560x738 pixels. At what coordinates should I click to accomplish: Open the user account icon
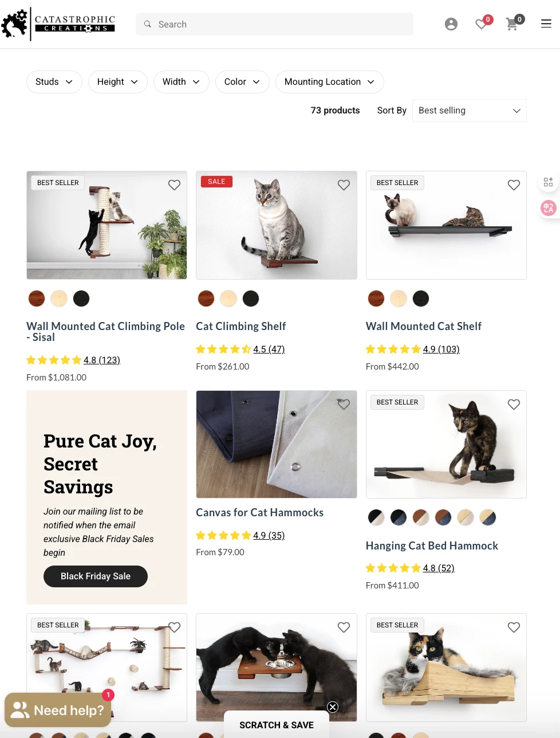pyautogui.click(x=451, y=24)
